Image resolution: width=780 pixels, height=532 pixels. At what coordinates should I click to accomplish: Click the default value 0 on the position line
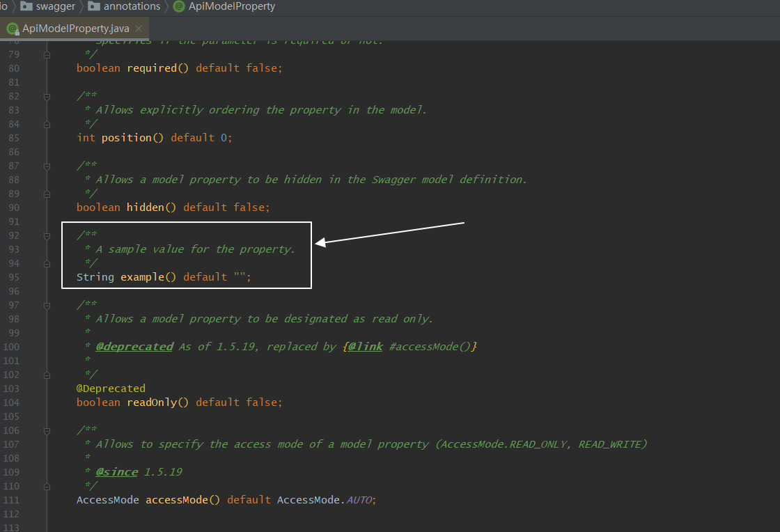click(x=224, y=138)
